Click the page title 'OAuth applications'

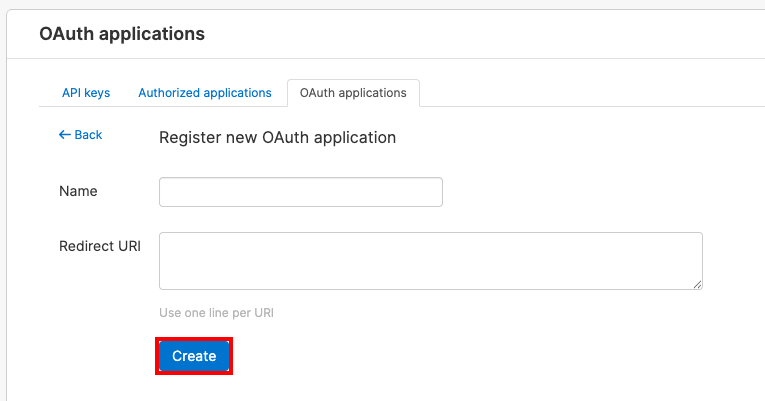[x=122, y=34]
